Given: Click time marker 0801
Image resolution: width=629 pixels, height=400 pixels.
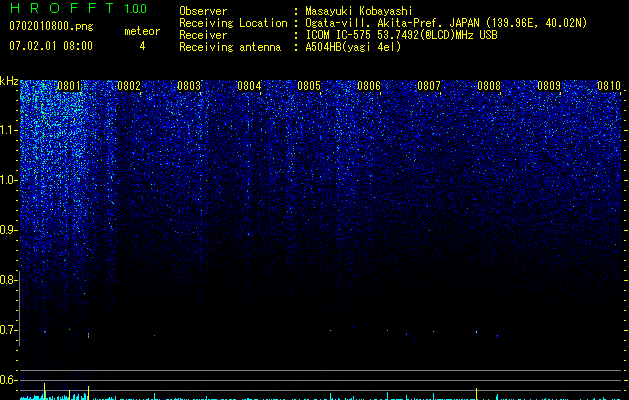Looking at the screenshot, I should pos(69,85).
